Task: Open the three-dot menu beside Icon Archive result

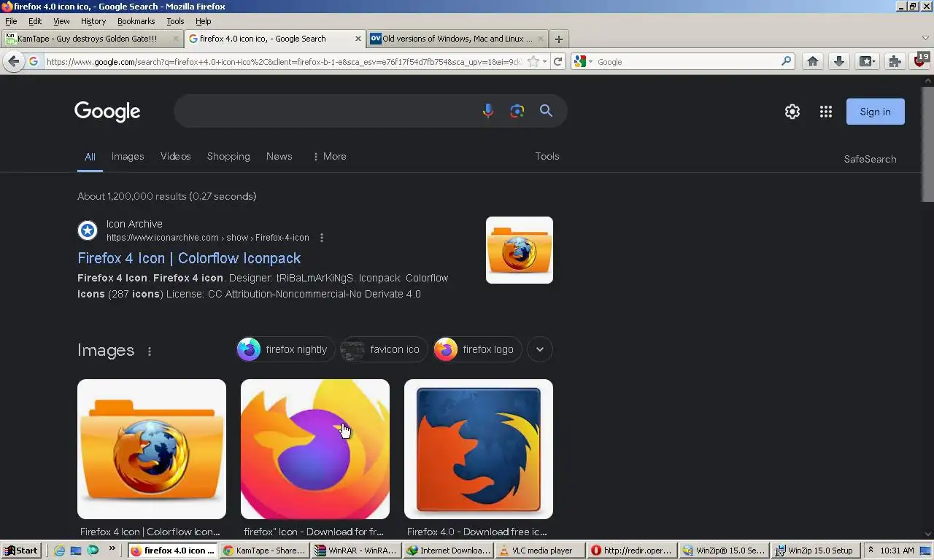Action: point(322,238)
